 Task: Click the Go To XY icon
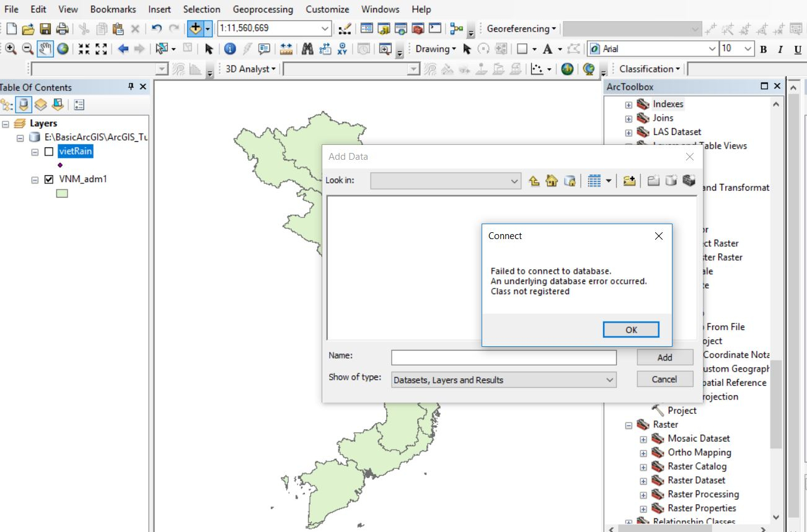[x=342, y=49]
